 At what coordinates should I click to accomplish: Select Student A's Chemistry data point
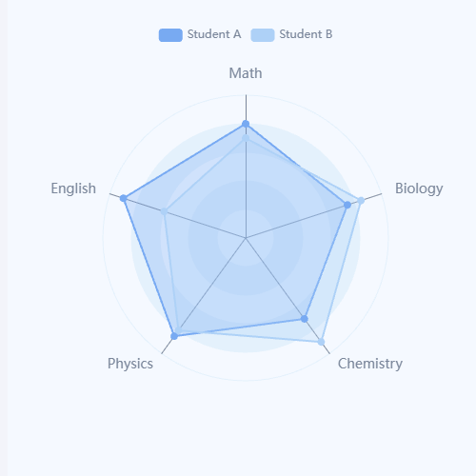305,319
